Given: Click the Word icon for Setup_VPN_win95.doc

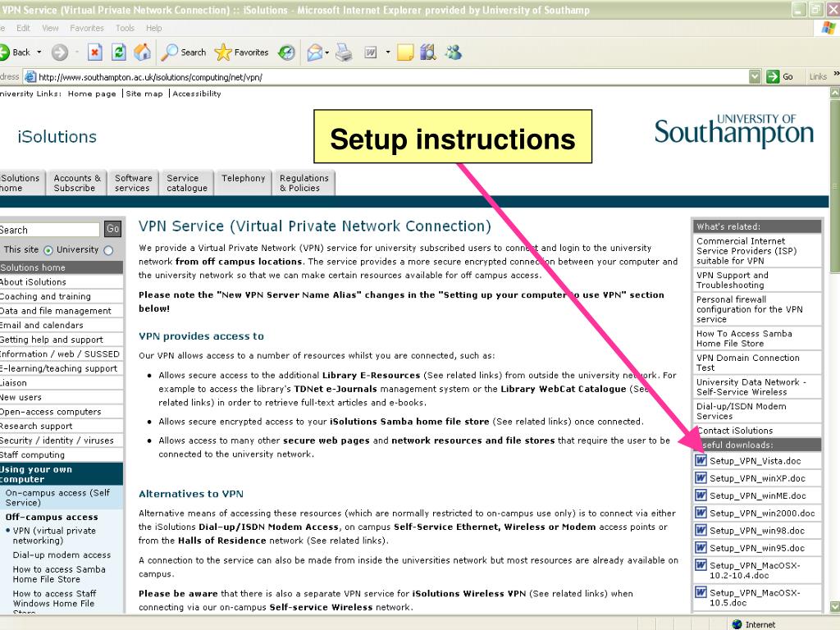Looking at the screenshot, I should tap(701, 547).
